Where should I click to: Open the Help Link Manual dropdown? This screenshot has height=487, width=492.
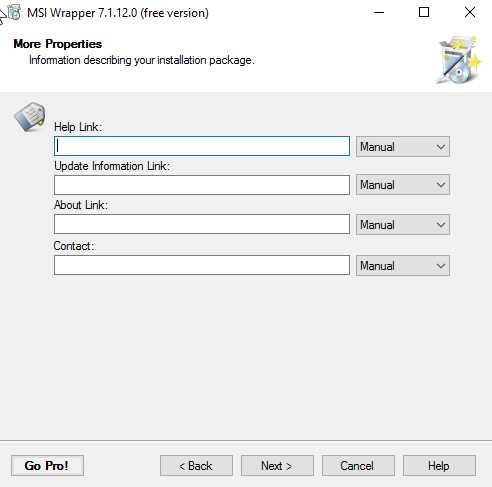(403, 147)
